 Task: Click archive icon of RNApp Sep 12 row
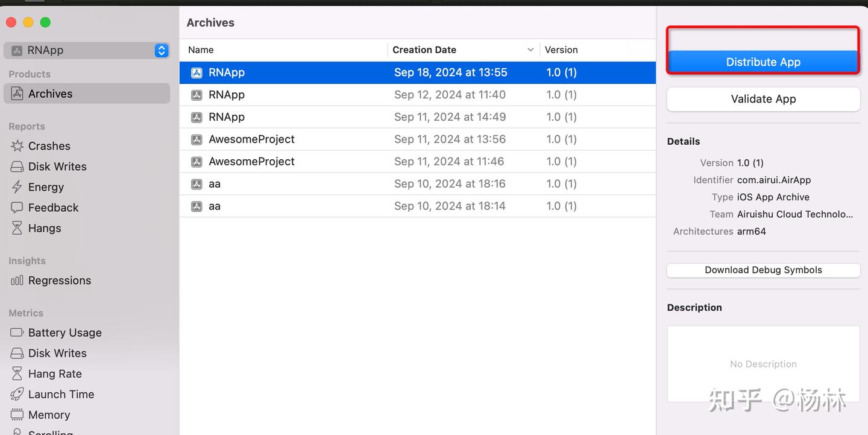coord(197,95)
